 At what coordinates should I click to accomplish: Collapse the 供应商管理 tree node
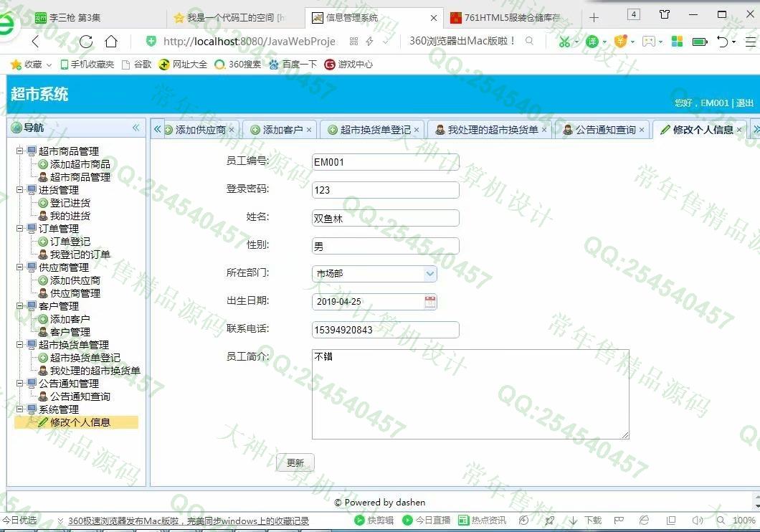(19, 267)
